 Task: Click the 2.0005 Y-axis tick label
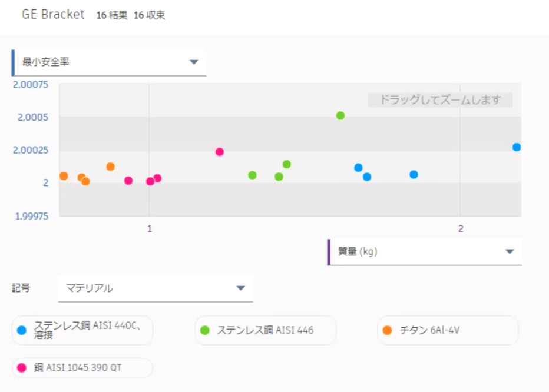point(33,117)
